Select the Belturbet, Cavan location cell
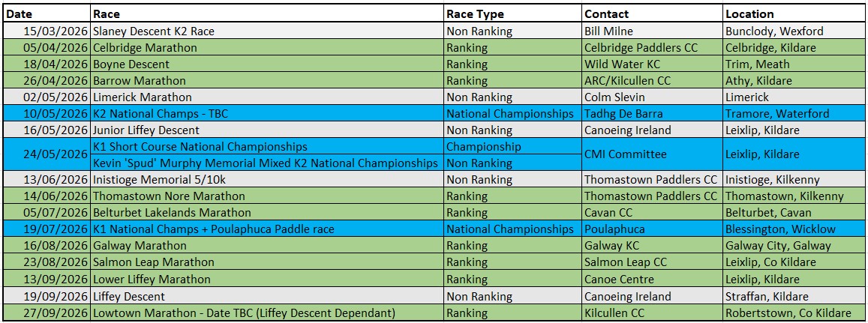The width and height of the screenshot is (868, 323). (792, 213)
